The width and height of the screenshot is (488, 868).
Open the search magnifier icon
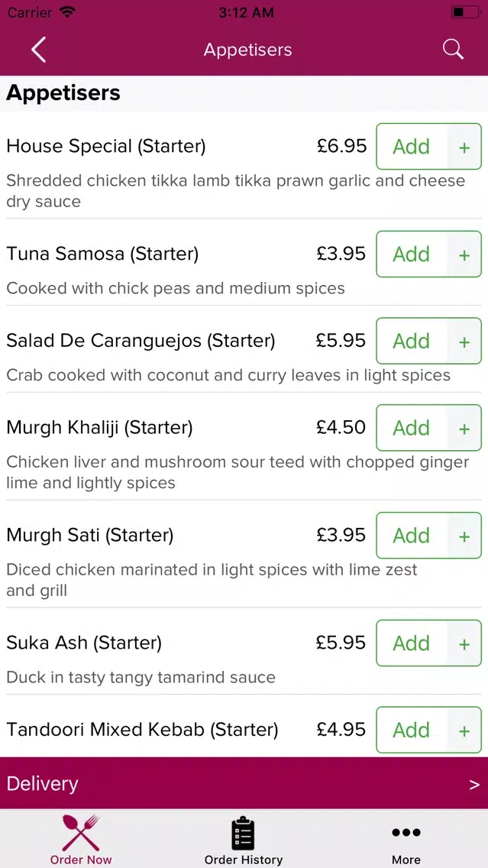click(453, 49)
